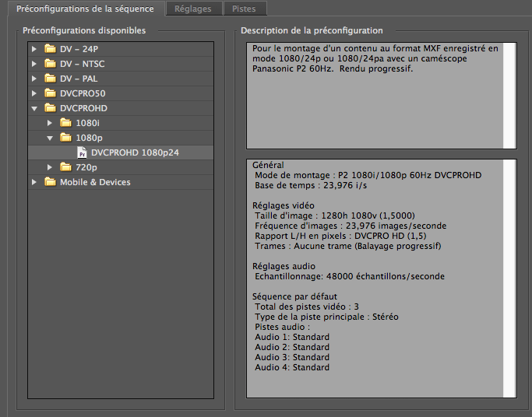Expand the DV – NTSC disclosure triangle
The image size is (532, 417).
coord(34,64)
